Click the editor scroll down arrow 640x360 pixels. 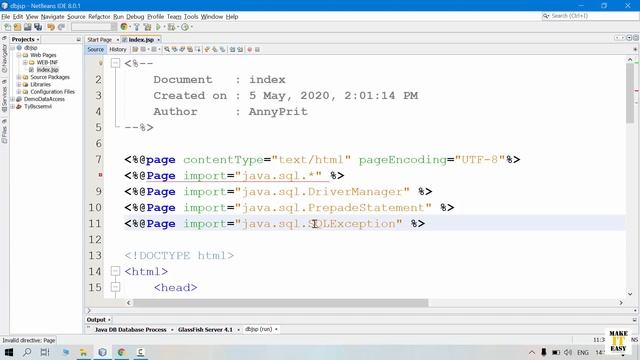pyautogui.click(x=630, y=294)
